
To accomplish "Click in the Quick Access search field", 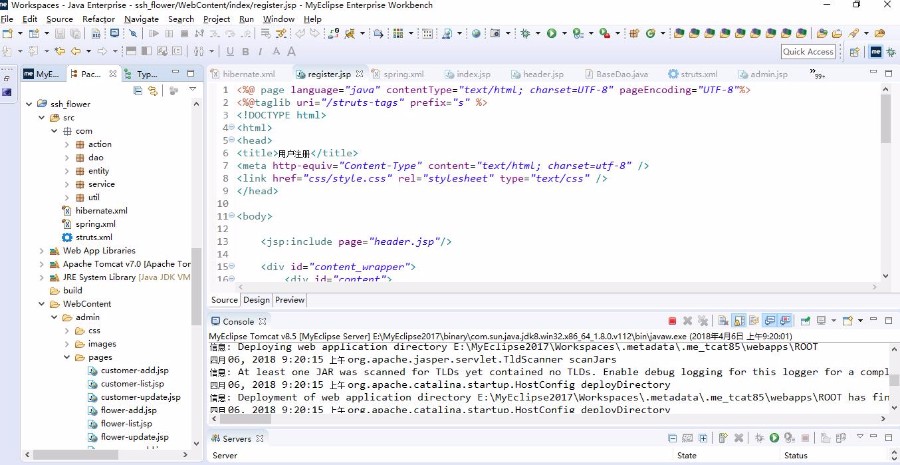I will (808, 52).
